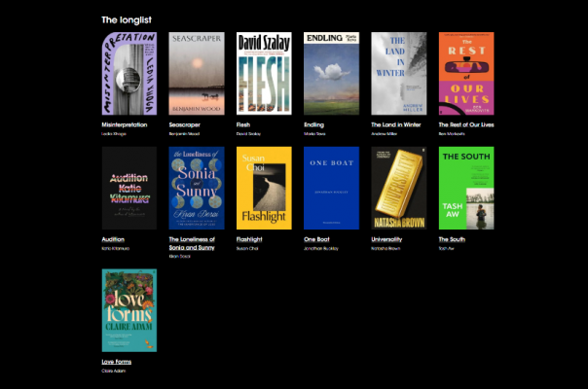Open the Universality book cover
Viewport: 588px width, 389px height.
click(399, 188)
